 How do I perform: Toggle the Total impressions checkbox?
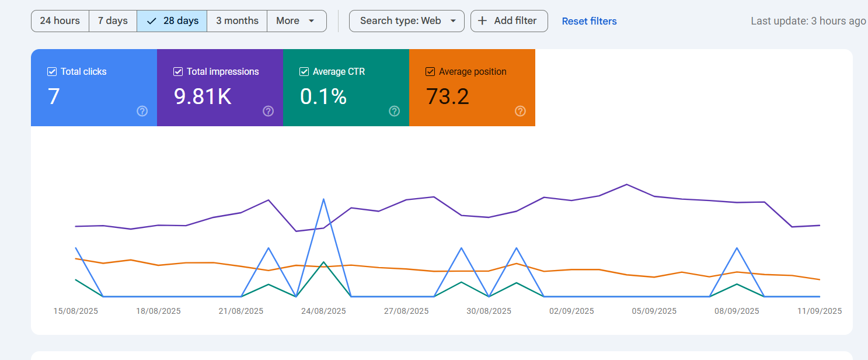point(178,72)
